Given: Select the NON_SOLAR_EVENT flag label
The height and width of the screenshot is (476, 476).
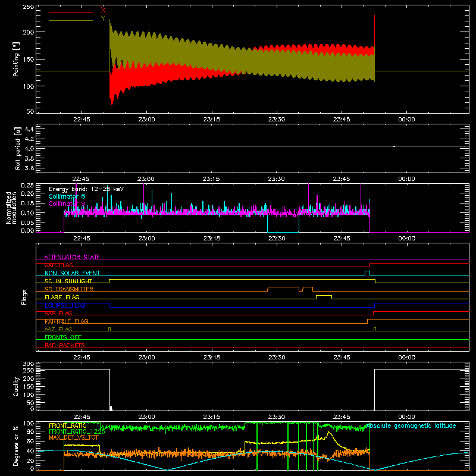Looking at the screenshot, I should click(x=72, y=273).
